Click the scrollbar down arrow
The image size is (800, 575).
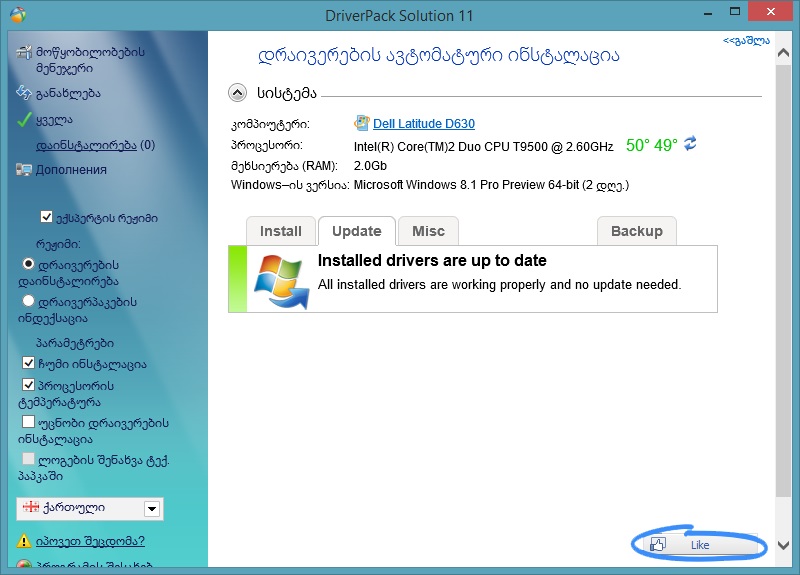(783, 545)
